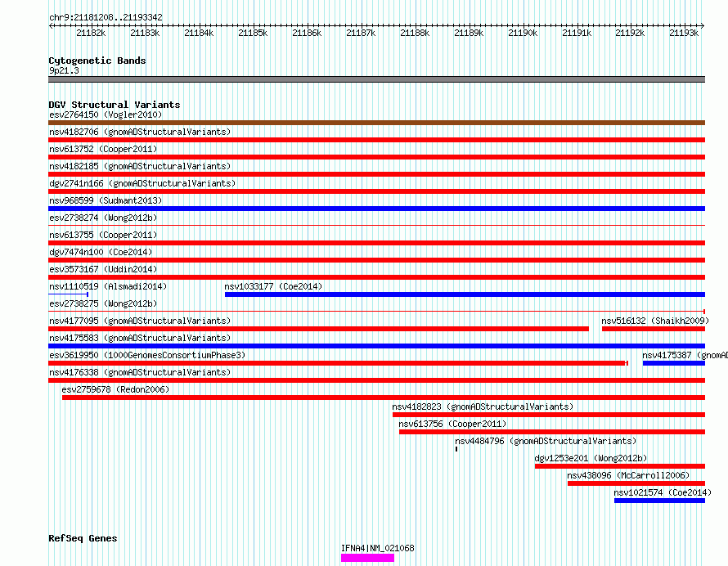Select the red nsv516132 variant bar
728x566 pixels.
pyautogui.click(x=654, y=329)
